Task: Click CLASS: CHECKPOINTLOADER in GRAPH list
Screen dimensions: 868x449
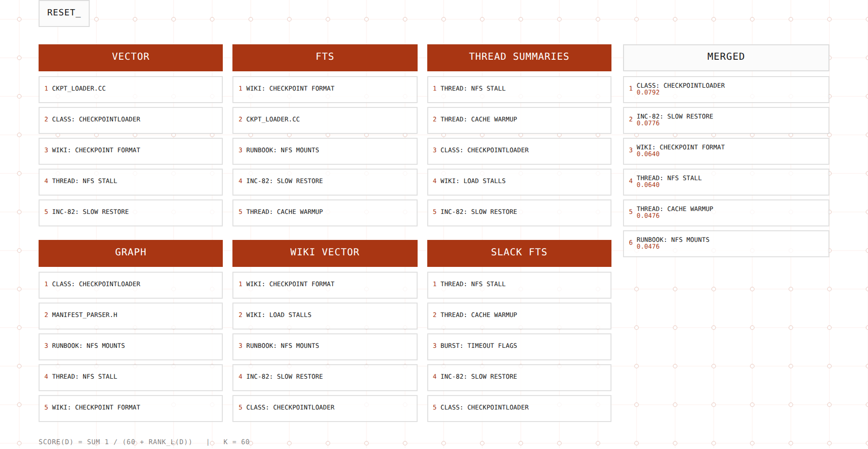Action: click(131, 285)
